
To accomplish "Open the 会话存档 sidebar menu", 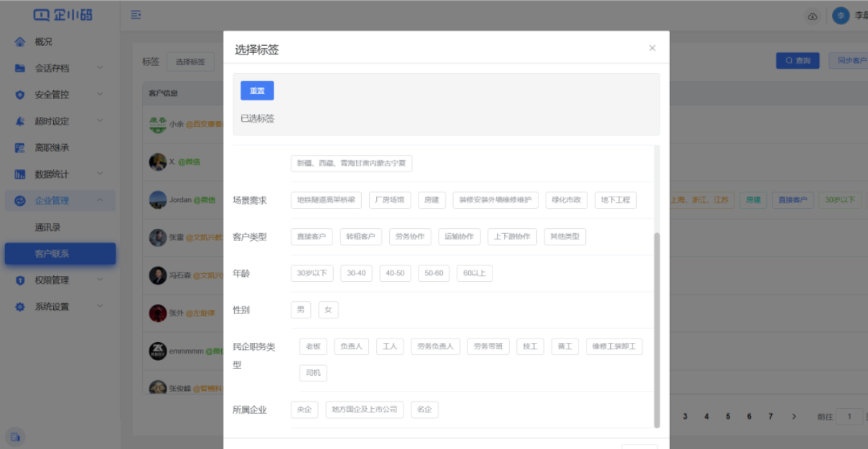I will pos(60,68).
